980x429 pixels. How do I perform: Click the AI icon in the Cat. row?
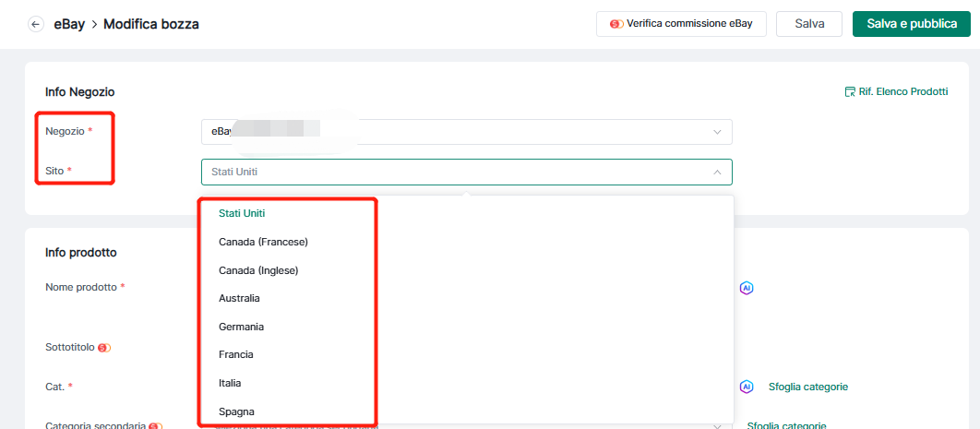(747, 387)
